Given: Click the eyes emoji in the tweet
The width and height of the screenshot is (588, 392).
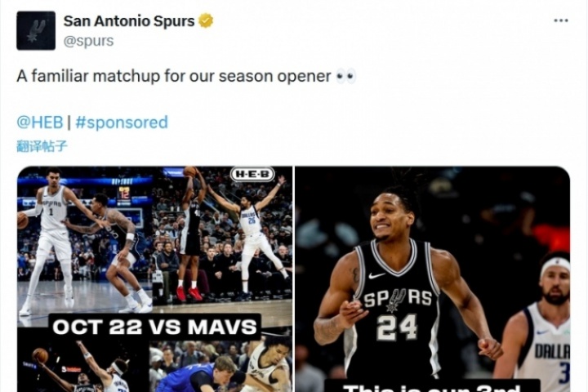Looking at the screenshot, I should pos(345,76).
